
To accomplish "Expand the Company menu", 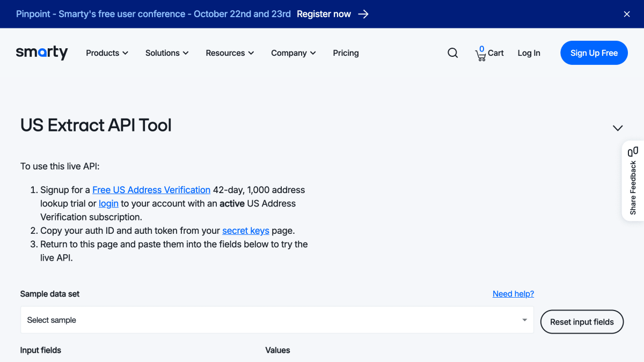I will (x=294, y=53).
